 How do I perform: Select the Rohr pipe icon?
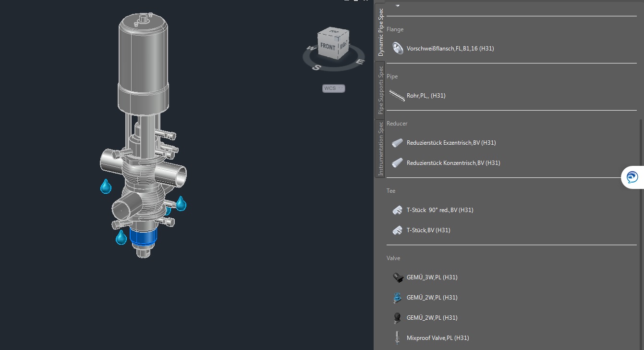pos(397,95)
